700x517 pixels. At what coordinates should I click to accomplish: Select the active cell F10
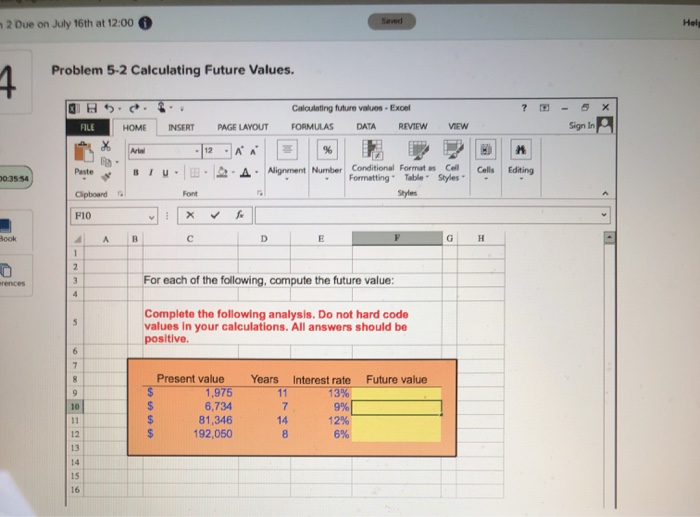[x=396, y=407]
